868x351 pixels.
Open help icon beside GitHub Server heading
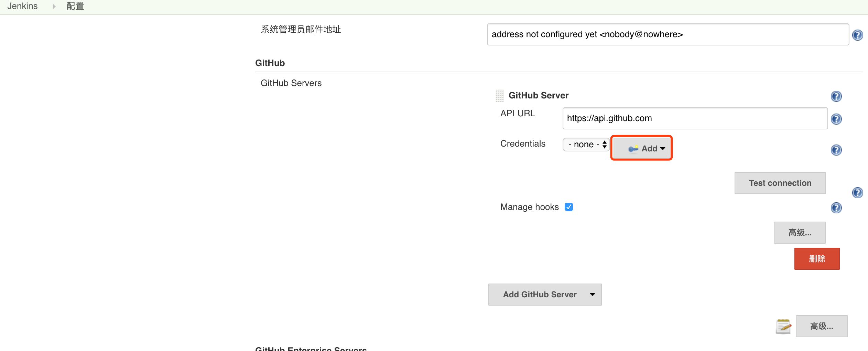836,96
